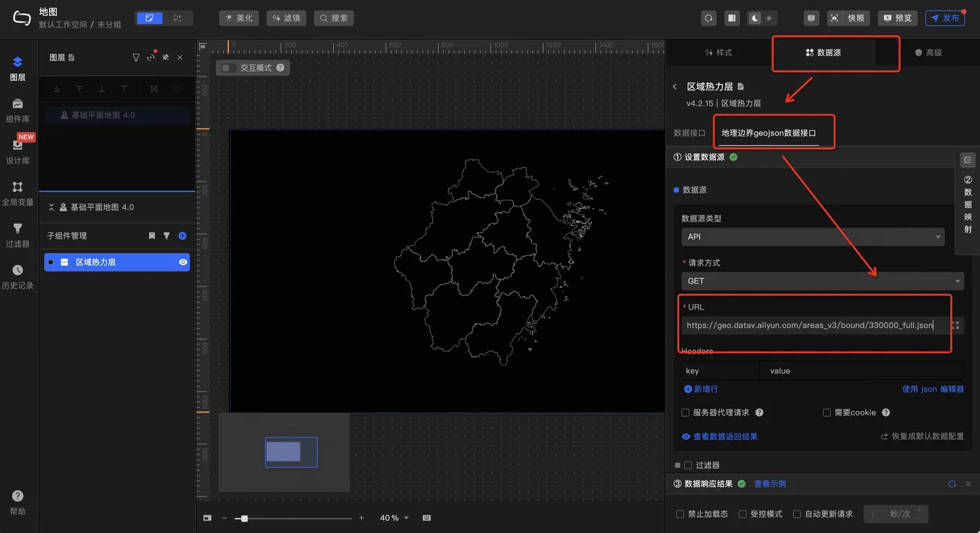
Task: Switch to 样式 tab
Action: point(719,53)
